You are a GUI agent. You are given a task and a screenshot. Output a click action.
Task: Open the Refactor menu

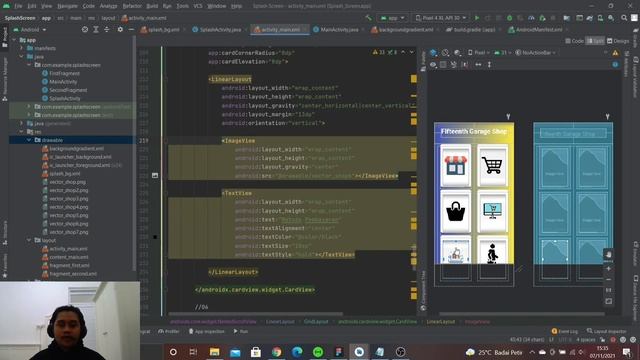coord(132,6)
